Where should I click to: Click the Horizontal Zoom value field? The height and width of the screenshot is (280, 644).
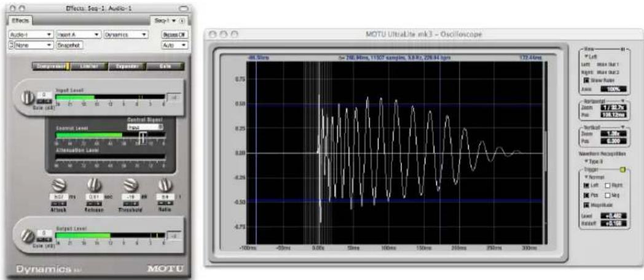tap(613, 107)
